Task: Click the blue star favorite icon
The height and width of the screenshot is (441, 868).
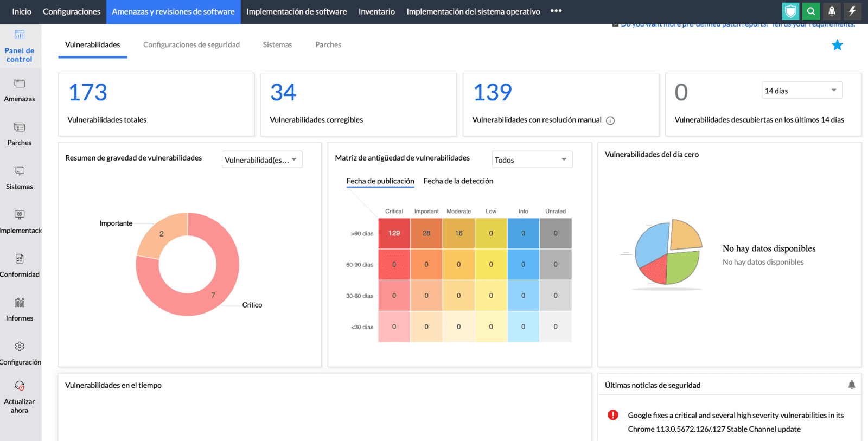Action: (838, 45)
